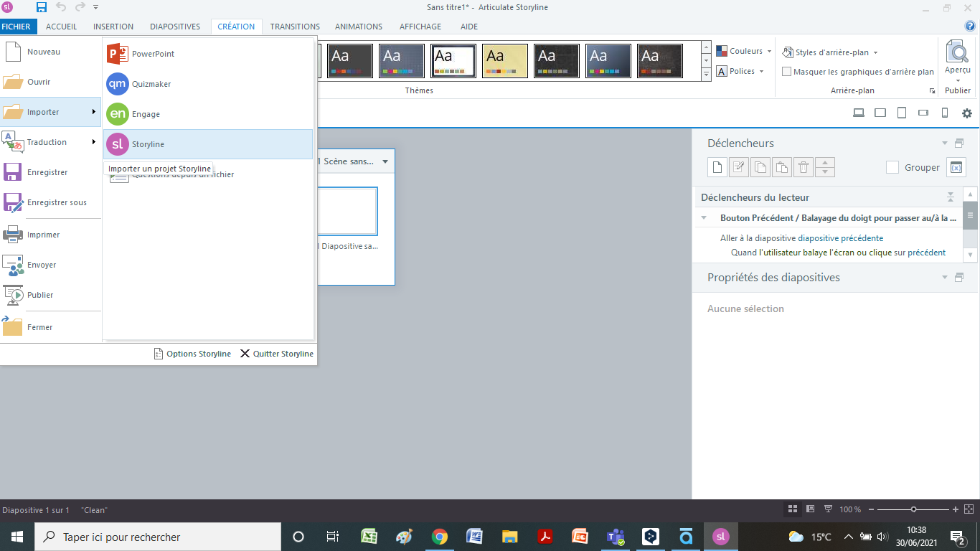Open the variables manager (x) icon
The height and width of the screenshot is (551, 980).
[956, 167]
